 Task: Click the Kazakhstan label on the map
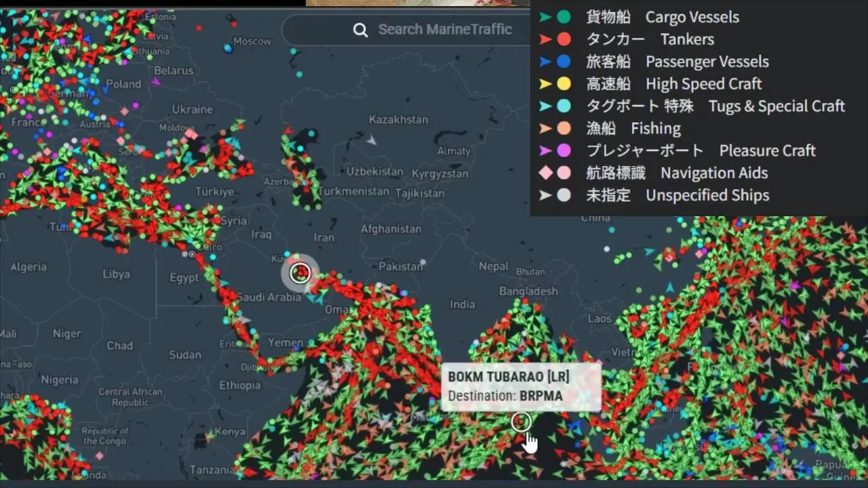[398, 119]
